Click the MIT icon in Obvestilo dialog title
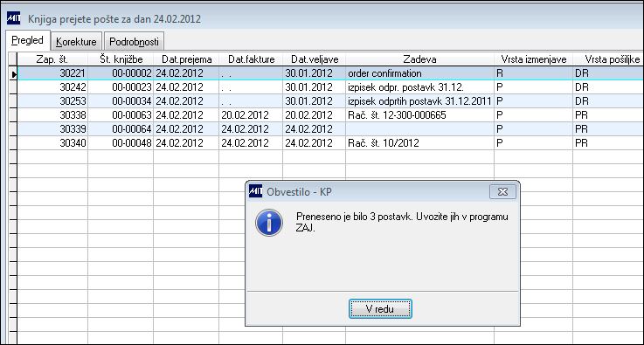 click(x=255, y=191)
